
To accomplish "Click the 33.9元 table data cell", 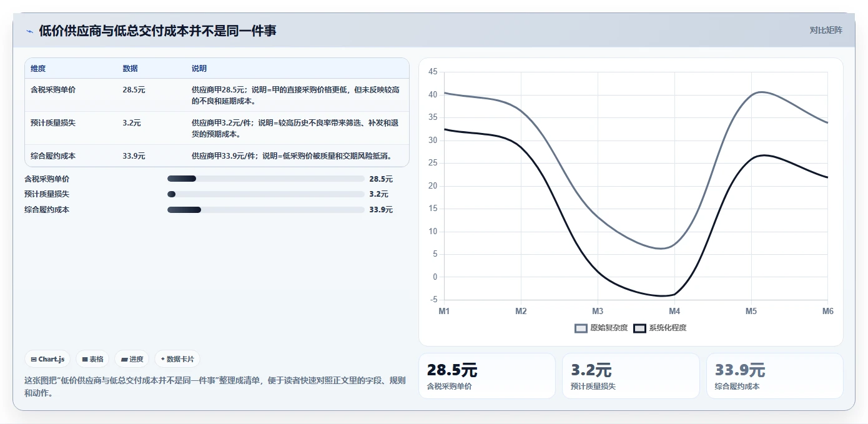I will pyautogui.click(x=134, y=156).
